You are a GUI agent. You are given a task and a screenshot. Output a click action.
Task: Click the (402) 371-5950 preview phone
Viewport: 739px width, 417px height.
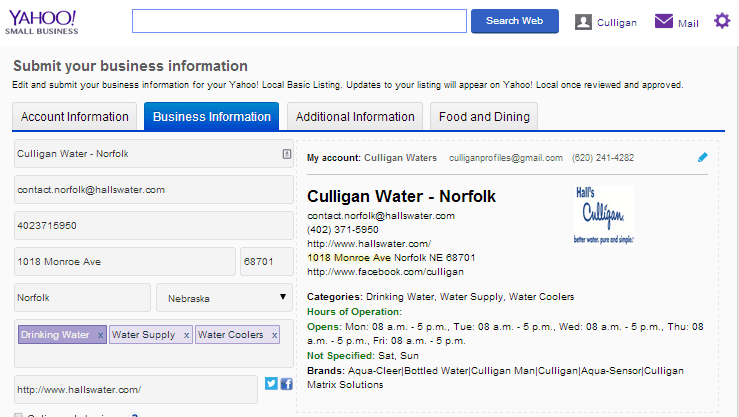[343, 229]
